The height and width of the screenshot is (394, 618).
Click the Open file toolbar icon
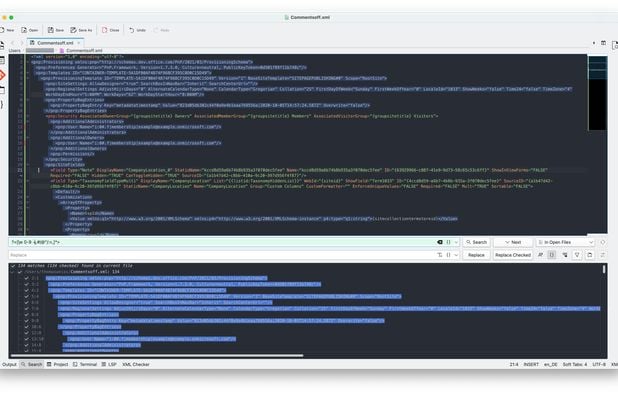point(30,30)
